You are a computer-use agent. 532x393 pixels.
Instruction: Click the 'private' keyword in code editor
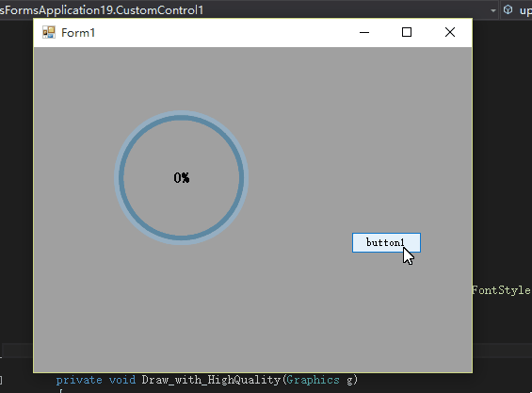(x=79, y=380)
